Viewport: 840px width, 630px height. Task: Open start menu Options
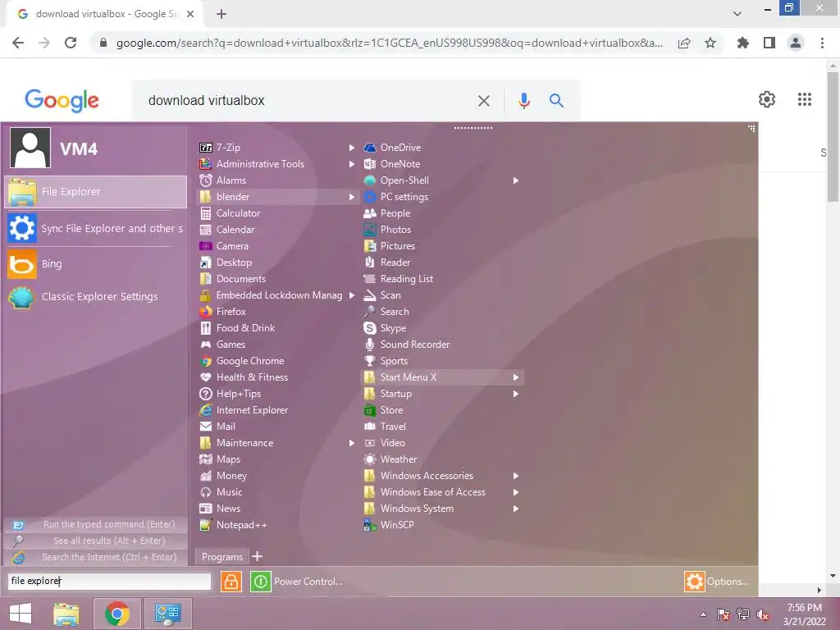click(716, 582)
